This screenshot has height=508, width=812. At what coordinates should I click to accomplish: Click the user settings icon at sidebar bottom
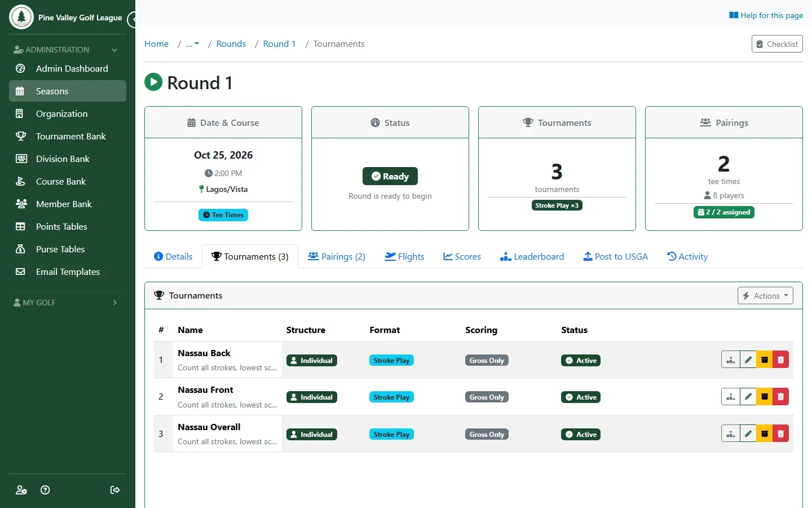[x=21, y=490]
